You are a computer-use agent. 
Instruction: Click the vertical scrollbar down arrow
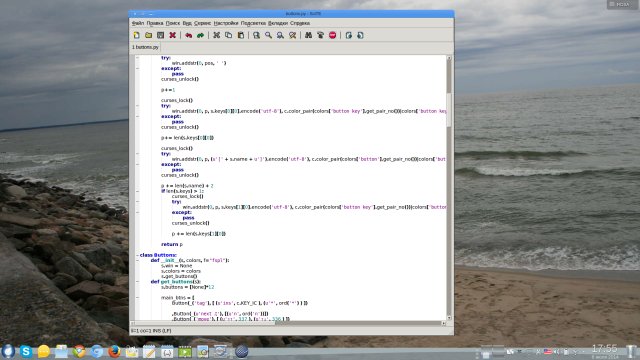(449, 318)
